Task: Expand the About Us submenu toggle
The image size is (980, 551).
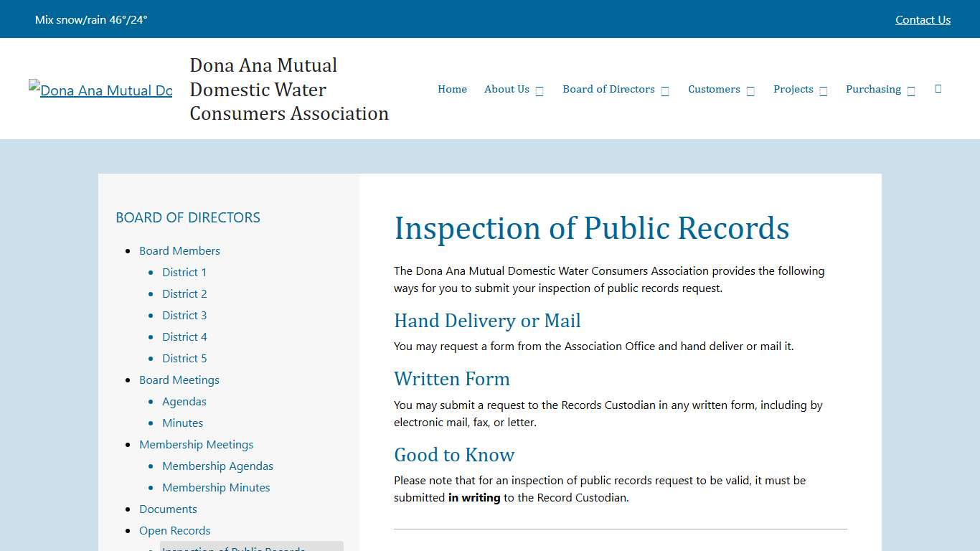Action: (540, 90)
